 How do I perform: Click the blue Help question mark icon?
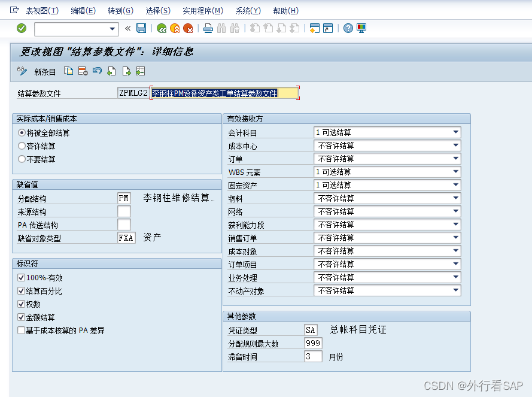[348, 28]
